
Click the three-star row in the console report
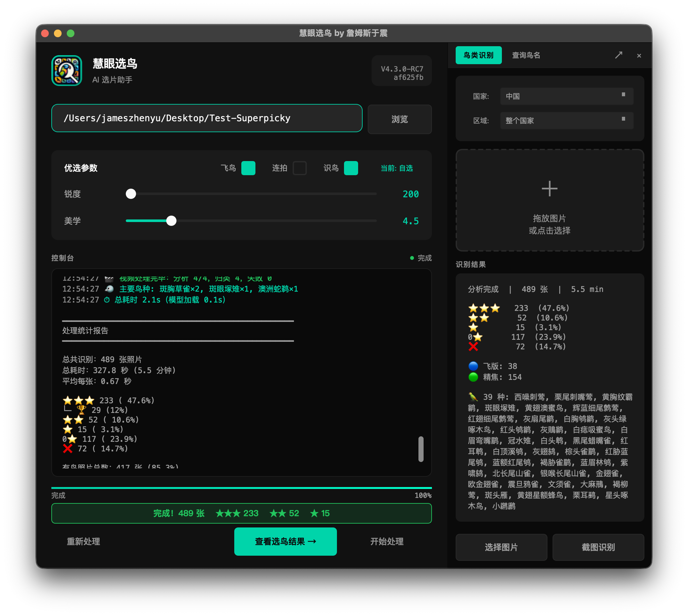[x=108, y=400]
